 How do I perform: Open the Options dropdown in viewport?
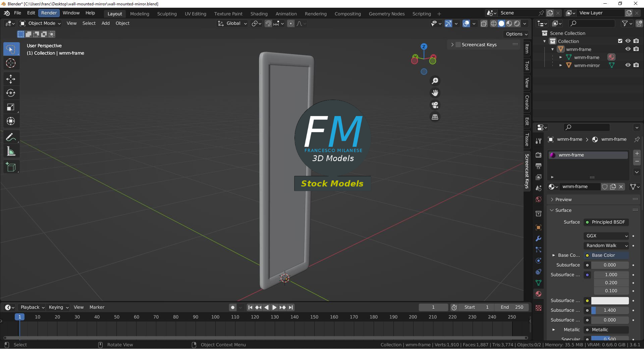[517, 34]
